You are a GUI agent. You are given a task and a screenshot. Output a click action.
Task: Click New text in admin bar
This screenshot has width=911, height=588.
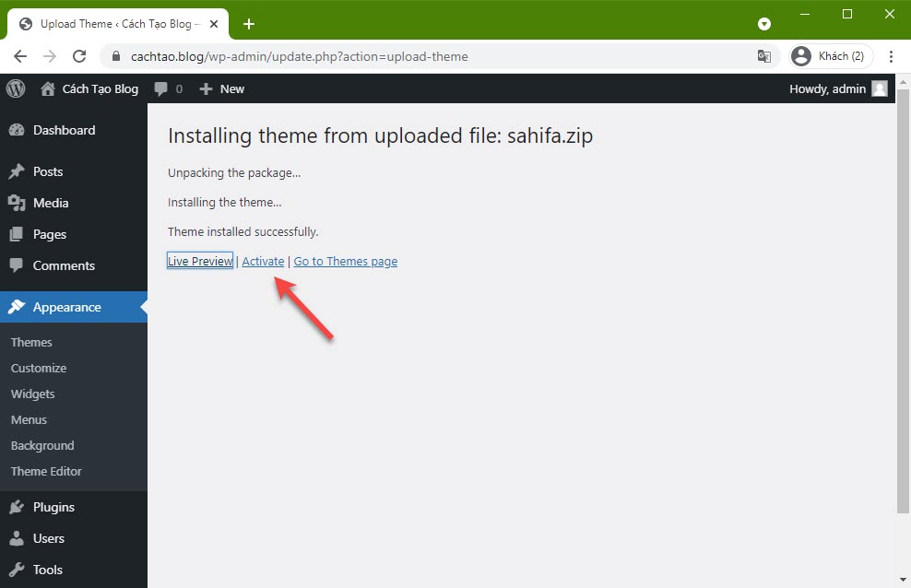coord(231,88)
